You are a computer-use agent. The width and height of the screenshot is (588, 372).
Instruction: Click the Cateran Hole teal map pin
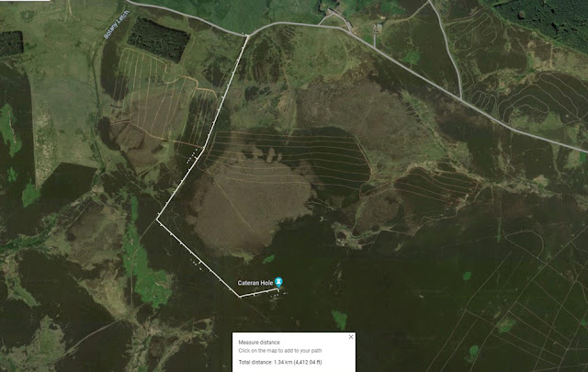pyautogui.click(x=278, y=282)
